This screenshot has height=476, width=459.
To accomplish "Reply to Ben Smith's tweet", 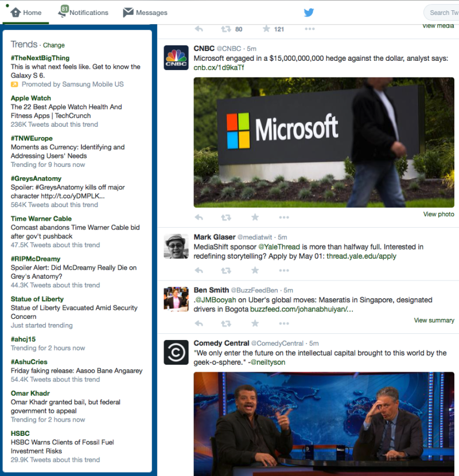I will 199,323.
